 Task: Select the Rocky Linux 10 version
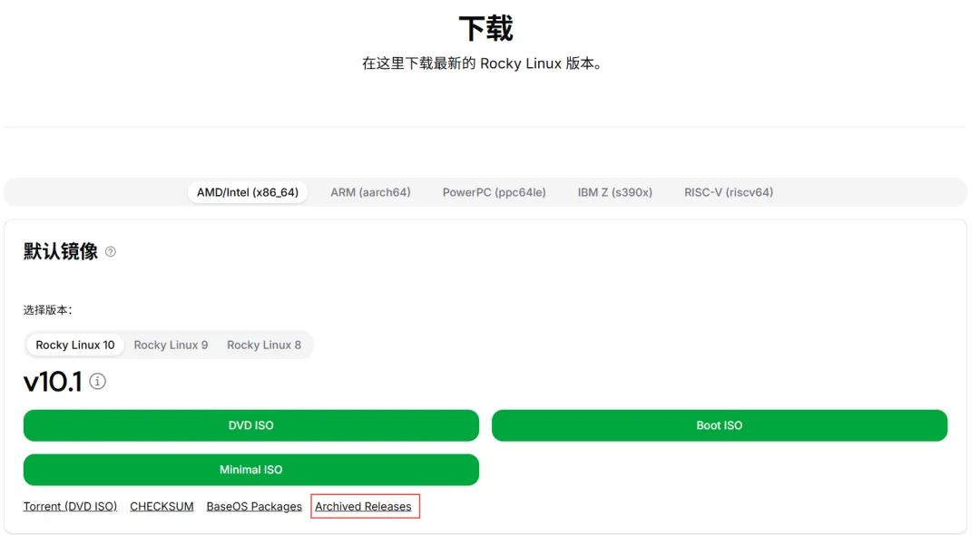75,345
